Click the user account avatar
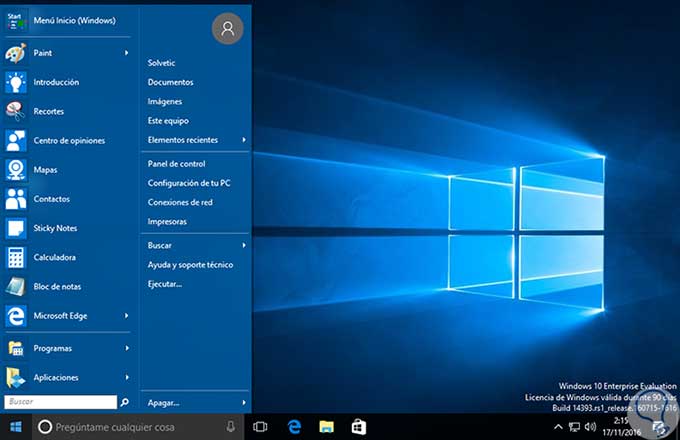 (x=227, y=29)
